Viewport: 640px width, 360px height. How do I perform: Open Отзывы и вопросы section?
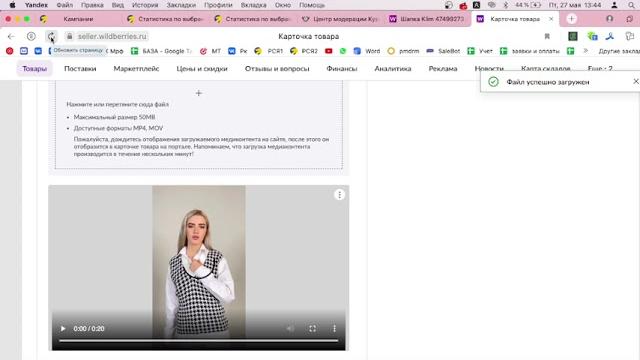click(277, 69)
